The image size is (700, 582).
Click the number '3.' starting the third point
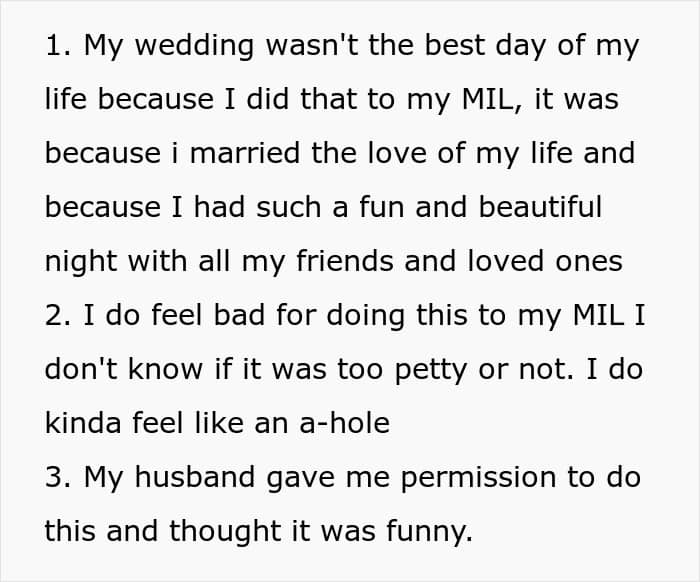click(x=58, y=477)
